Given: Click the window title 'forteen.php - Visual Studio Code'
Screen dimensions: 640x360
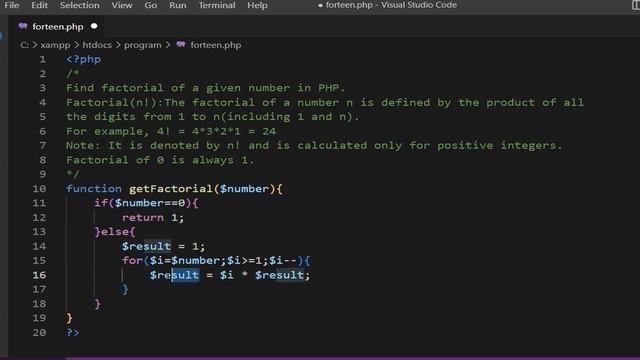Looking at the screenshot, I should pos(391,5).
